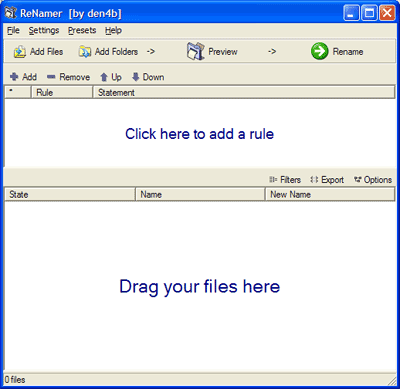Click the Add Folders toolbar button
The image size is (400, 389).
coord(108,52)
